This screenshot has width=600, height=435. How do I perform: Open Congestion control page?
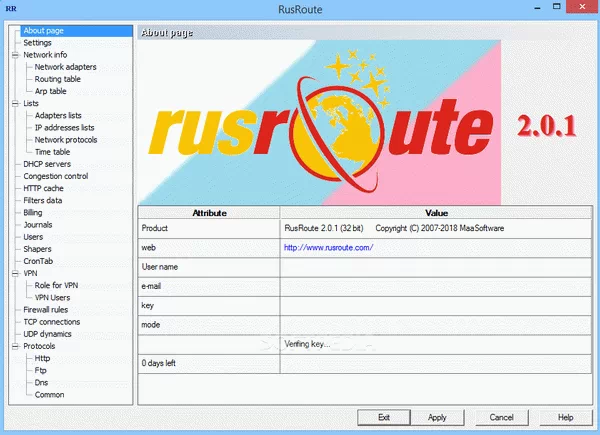(55, 176)
